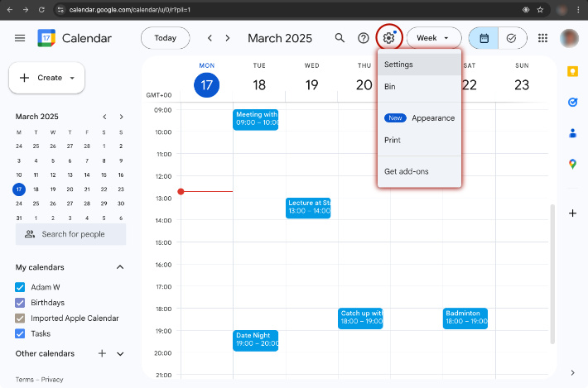
Task: Click the Settings gear icon
Action: (x=389, y=37)
